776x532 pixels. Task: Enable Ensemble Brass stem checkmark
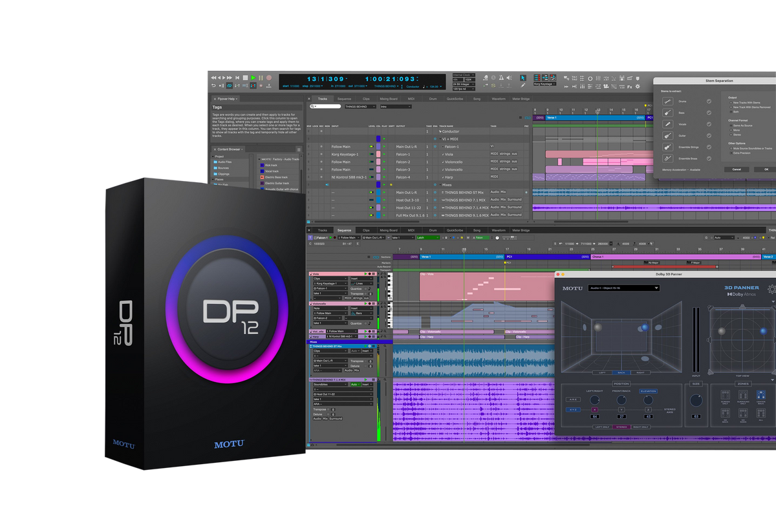709,158
